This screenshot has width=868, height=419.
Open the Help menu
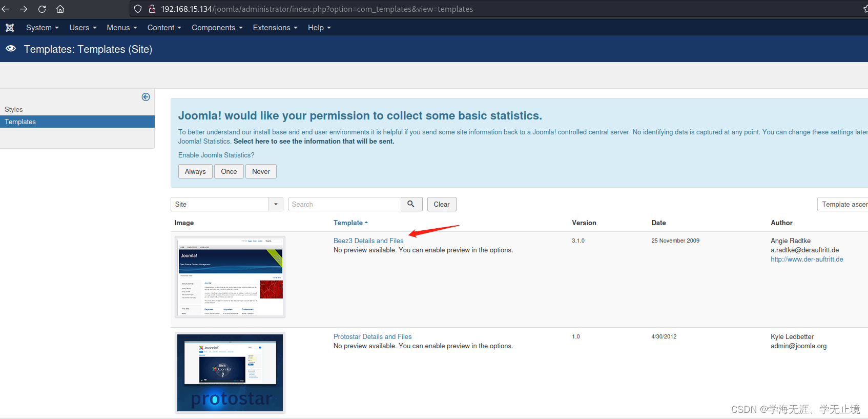(319, 28)
